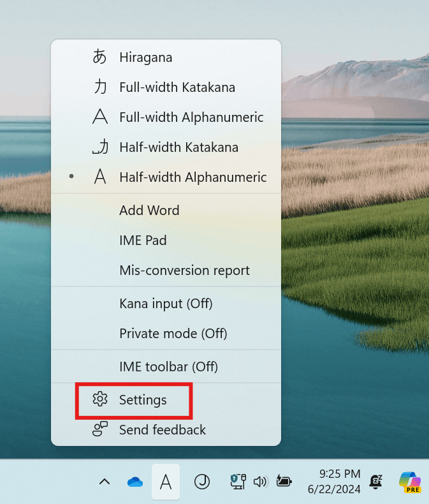Select the Hiragana input mode

coord(166,57)
